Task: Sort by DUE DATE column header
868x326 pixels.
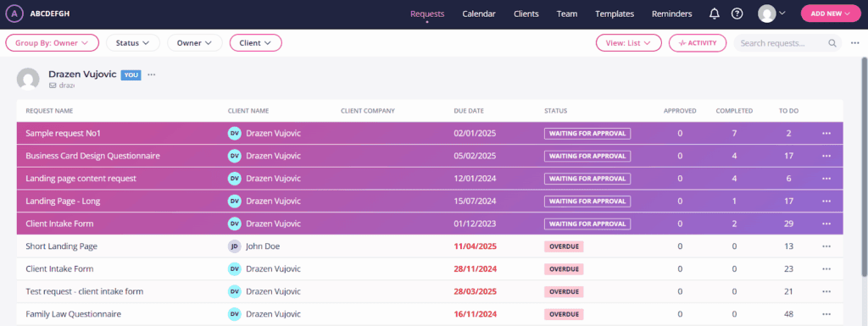Action: tap(469, 111)
